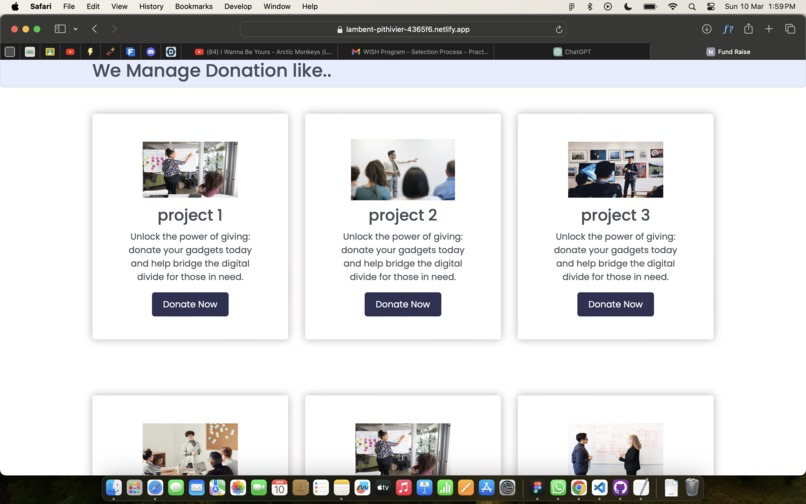This screenshot has height=504, width=806.
Task: Open the Edit menu
Action: pos(93,6)
